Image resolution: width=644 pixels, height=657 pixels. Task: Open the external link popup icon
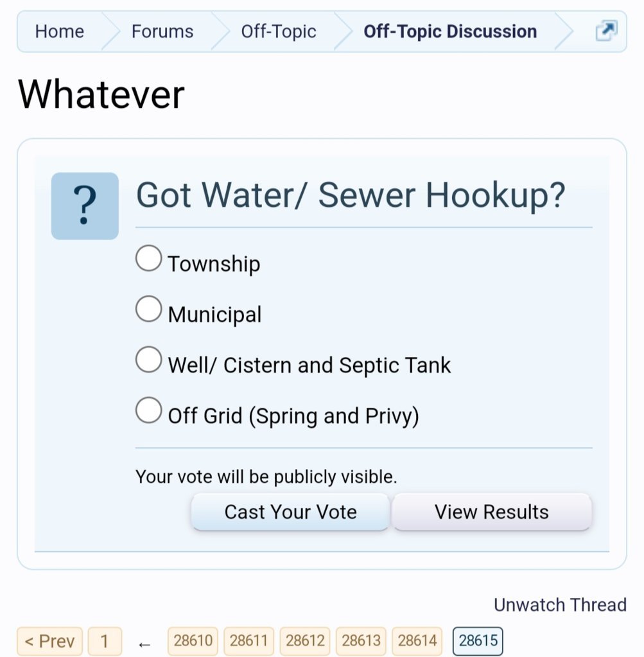[606, 31]
